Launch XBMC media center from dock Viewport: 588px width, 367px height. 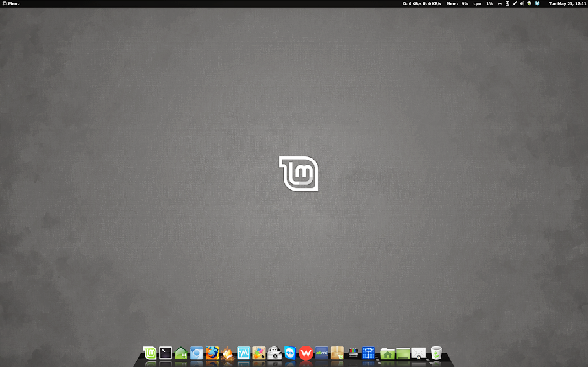point(322,353)
